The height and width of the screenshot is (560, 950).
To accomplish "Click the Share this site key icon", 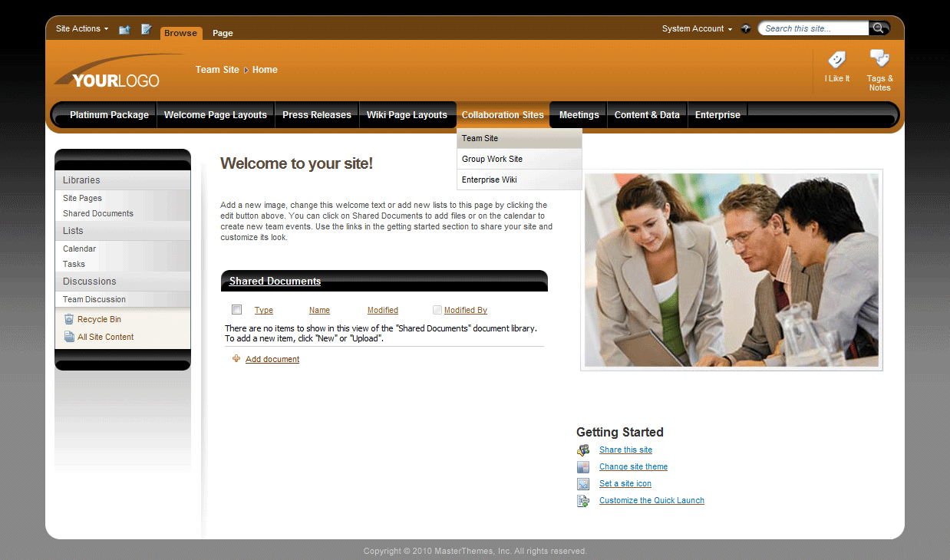I will click(x=584, y=450).
